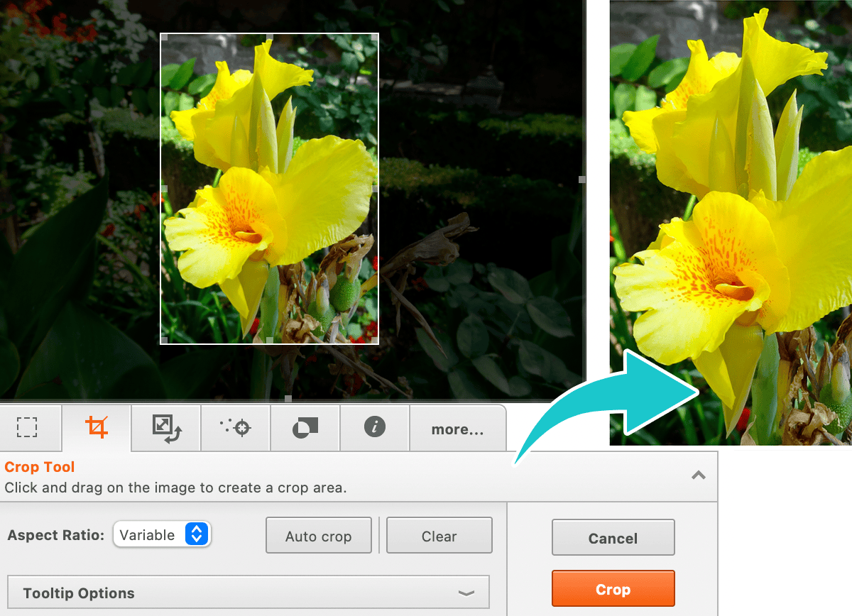Viewport: 852px width, 616px height.
Task: Collapse the Crop Tool panel chevron
Action: [699, 475]
